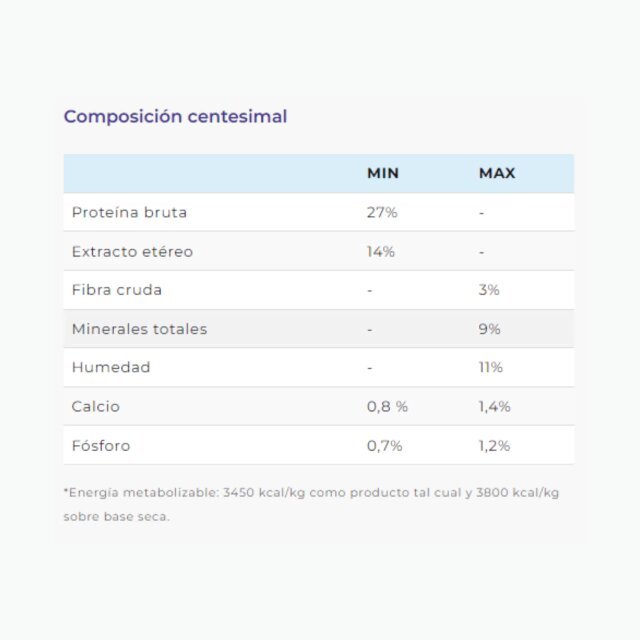Screen dimensions: 640x640
Task: Select the MAX column header
Action: point(497,173)
